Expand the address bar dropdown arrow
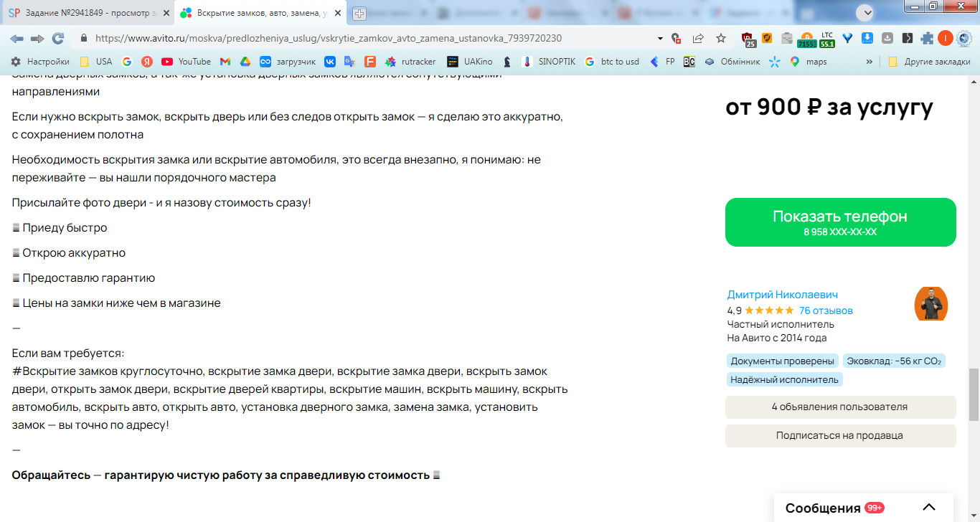The width and height of the screenshot is (980, 522). pyautogui.click(x=660, y=39)
